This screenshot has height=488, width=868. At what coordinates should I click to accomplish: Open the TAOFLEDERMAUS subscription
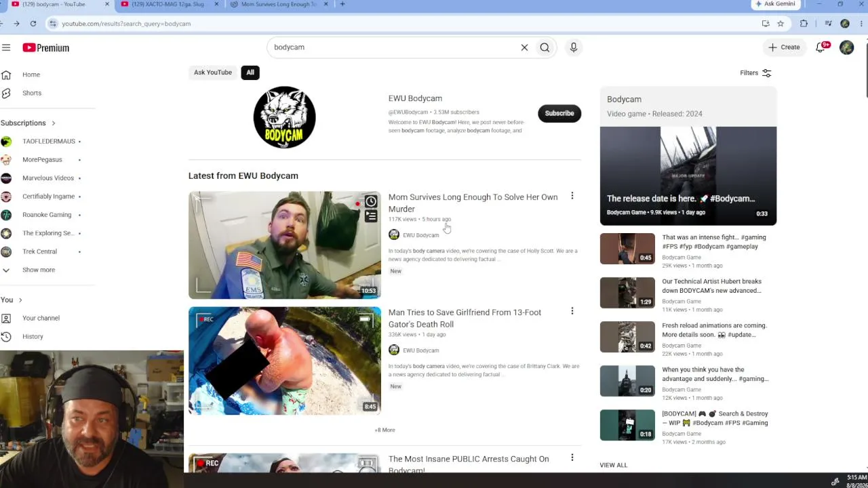point(49,141)
